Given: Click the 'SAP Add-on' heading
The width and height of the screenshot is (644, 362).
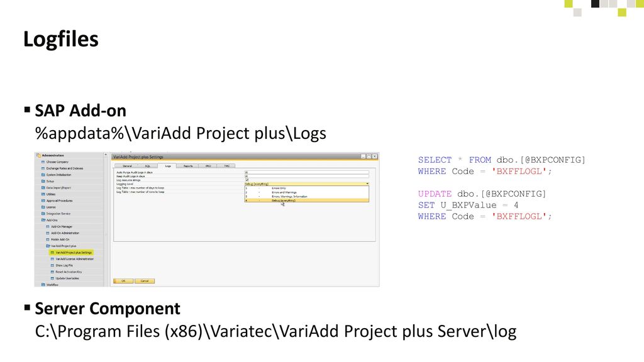Looking at the screenshot, I should point(80,111).
